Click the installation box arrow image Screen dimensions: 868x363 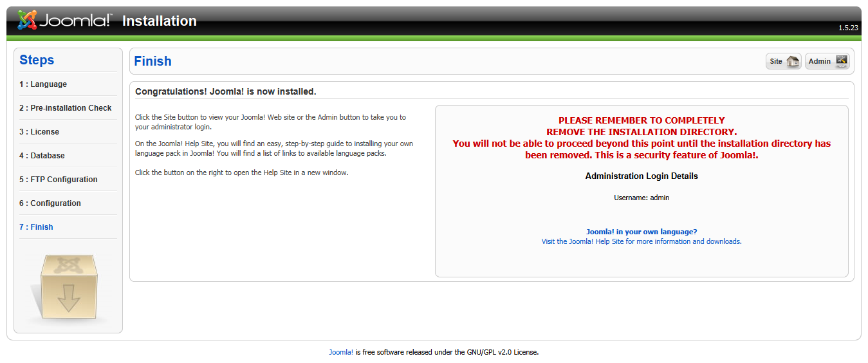pyautogui.click(x=68, y=289)
